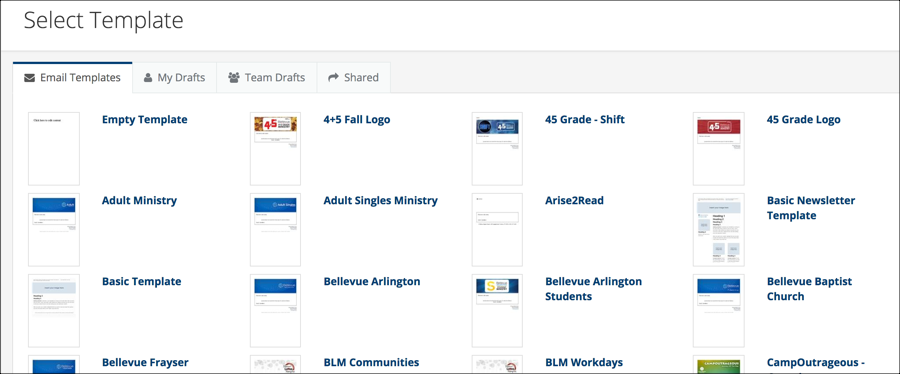The image size is (900, 374).
Task: Click the person icon on My Drafts tab
Action: (x=148, y=77)
